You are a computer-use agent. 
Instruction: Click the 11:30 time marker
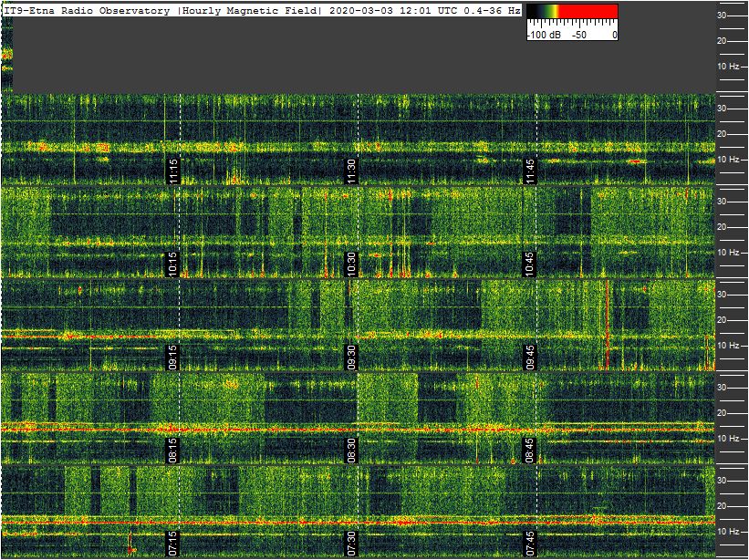tap(351, 171)
